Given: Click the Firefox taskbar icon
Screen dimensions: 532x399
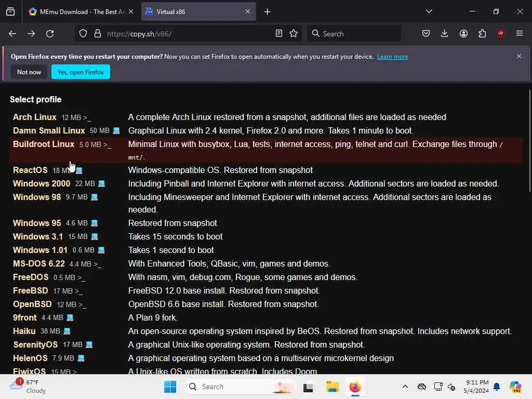Looking at the screenshot, I should pyautogui.click(x=355, y=387).
